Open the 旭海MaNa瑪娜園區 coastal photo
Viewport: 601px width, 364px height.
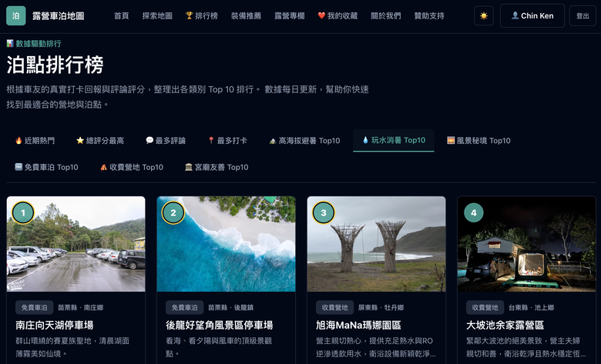[x=376, y=244]
